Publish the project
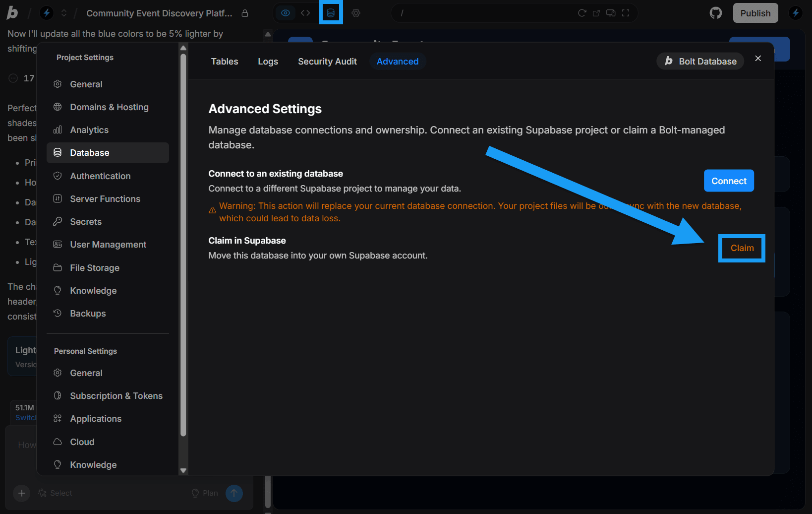The image size is (812, 514). click(755, 13)
